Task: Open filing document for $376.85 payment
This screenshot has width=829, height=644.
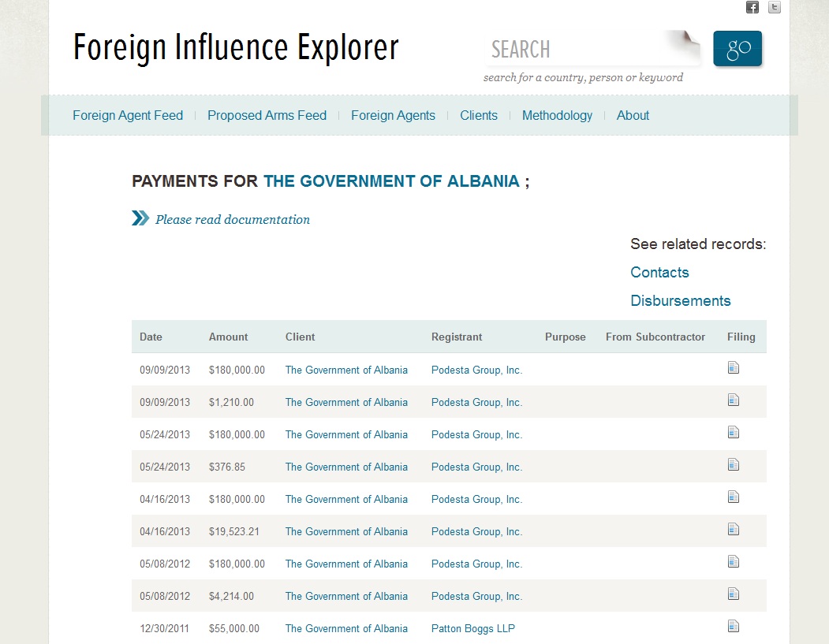Action: click(734, 465)
